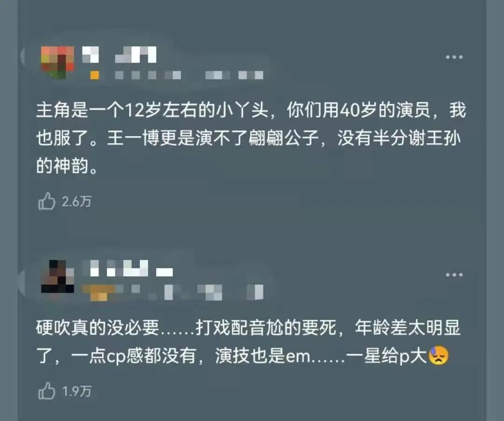The image size is (504, 421).
Task: Tap the 1.9万 like count
Action: click(x=77, y=391)
